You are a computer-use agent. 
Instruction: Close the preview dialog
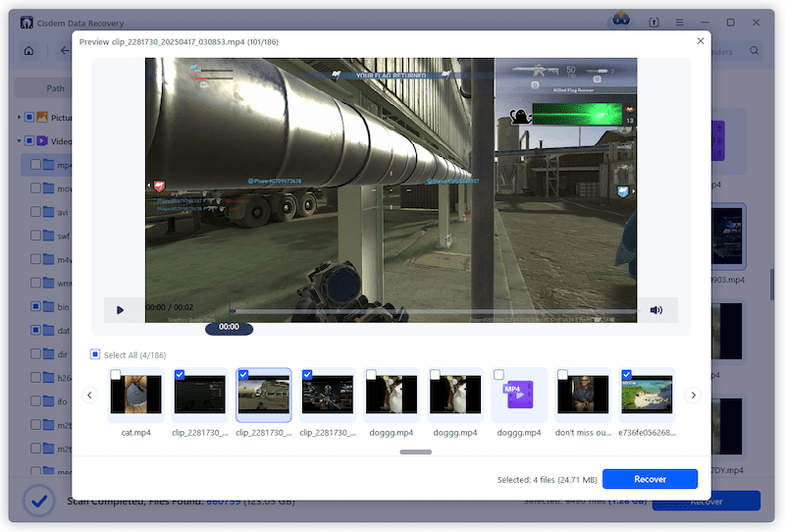pos(700,41)
